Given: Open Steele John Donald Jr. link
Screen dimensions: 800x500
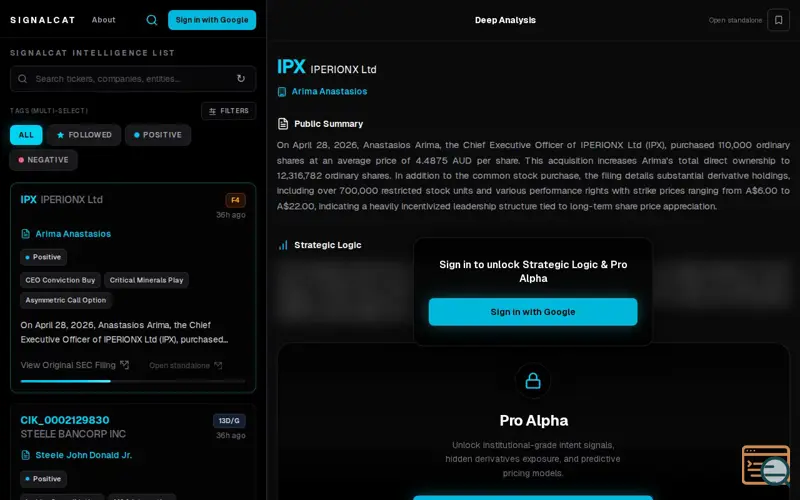Looking at the screenshot, I should (84, 455).
